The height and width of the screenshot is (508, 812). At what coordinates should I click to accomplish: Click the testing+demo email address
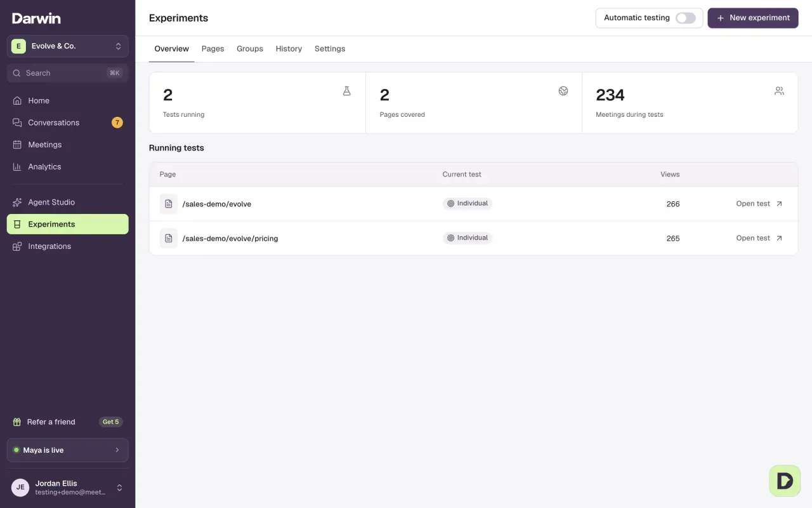point(70,492)
